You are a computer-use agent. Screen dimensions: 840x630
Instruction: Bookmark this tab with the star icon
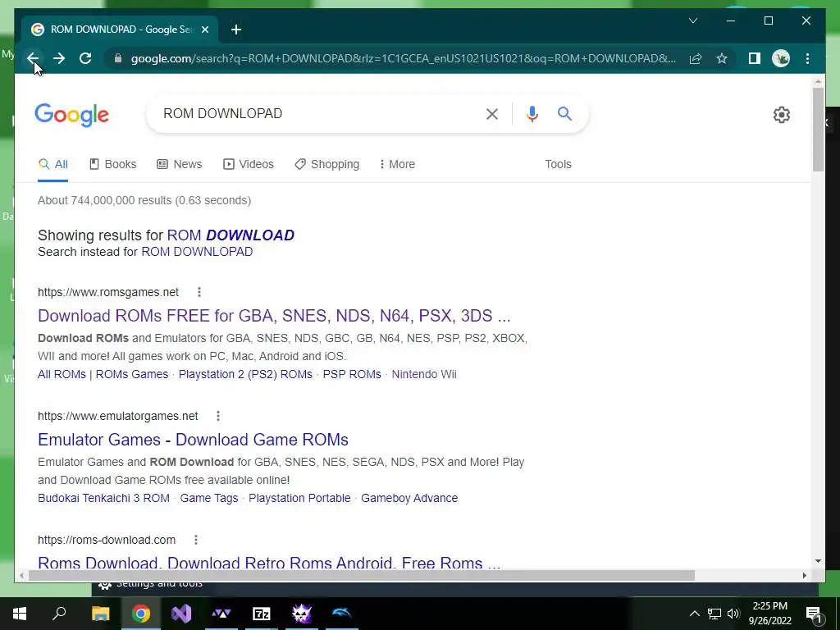(722, 58)
